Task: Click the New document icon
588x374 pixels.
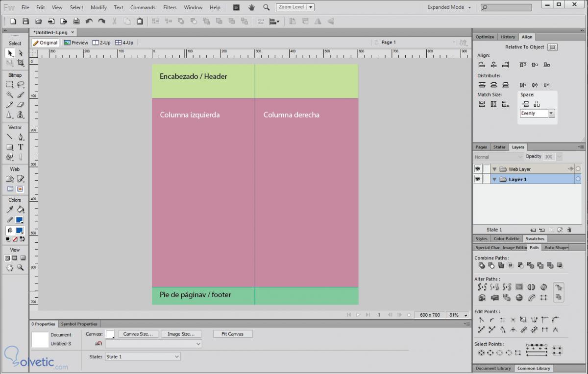Action: click(x=13, y=22)
